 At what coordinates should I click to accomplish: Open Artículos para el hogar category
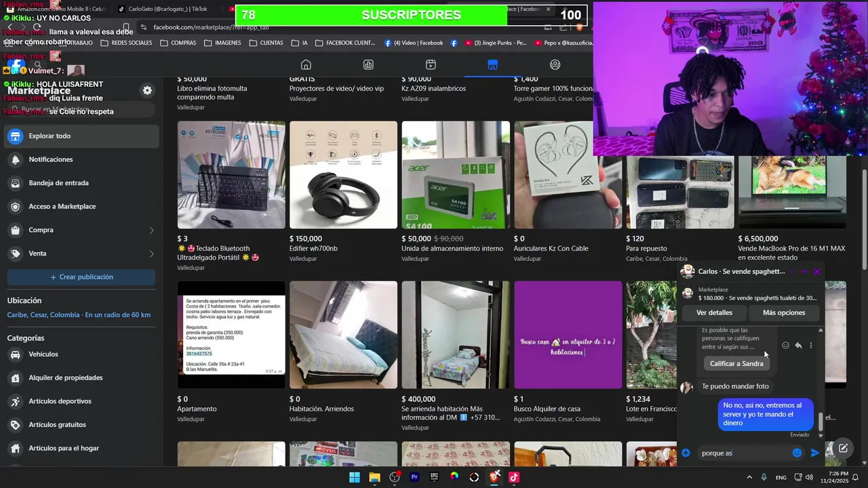[81, 448]
